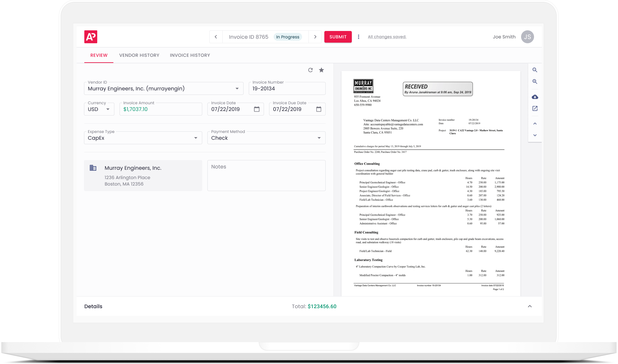Image resolution: width=618 pixels, height=364 pixels.
Task: Open the three-dot more options menu
Action: point(358,37)
